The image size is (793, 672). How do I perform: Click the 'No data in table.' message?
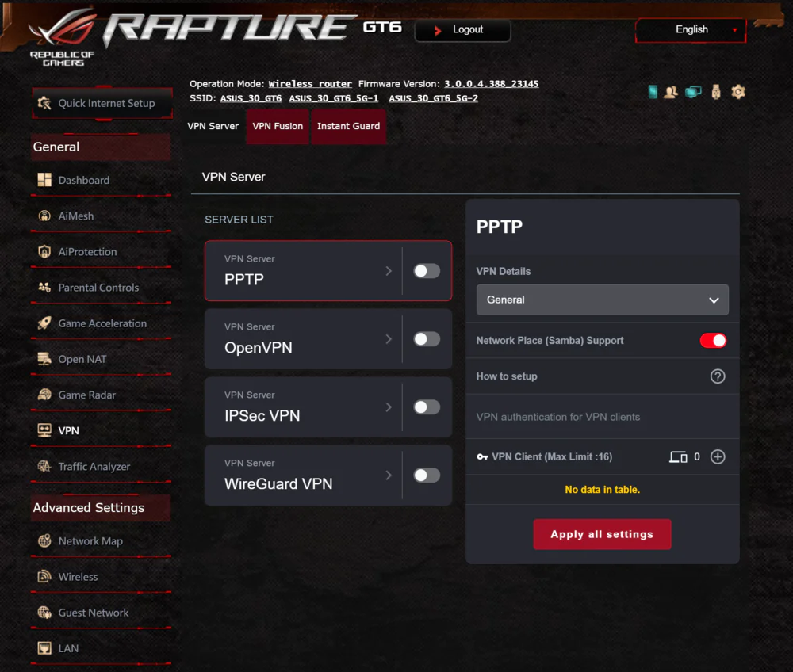click(x=603, y=490)
